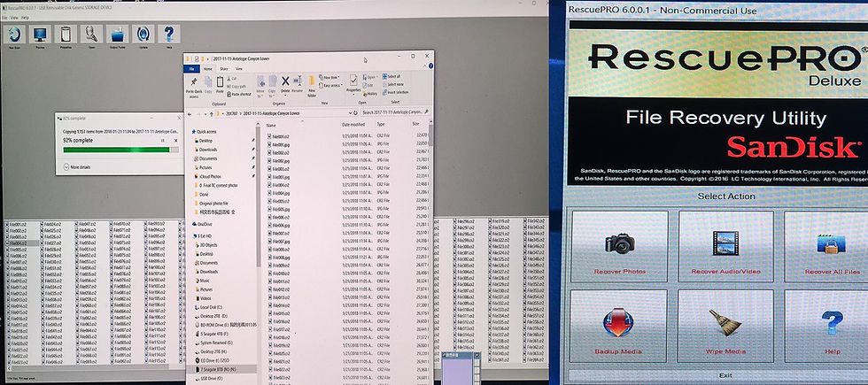This screenshot has height=385, width=868.
Task: Select Music folder in navigation pane
Action: 202,281
